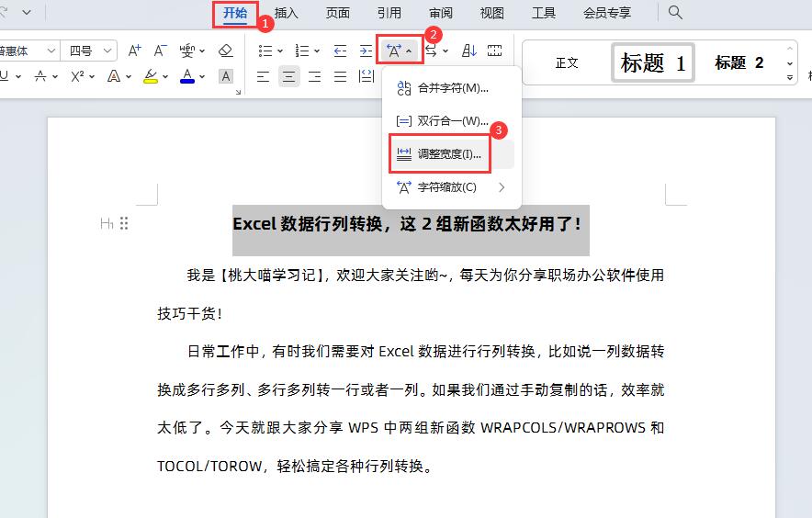Apply the 正文 style
The height and width of the screenshot is (518, 812).
pyautogui.click(x=567, y=63)
